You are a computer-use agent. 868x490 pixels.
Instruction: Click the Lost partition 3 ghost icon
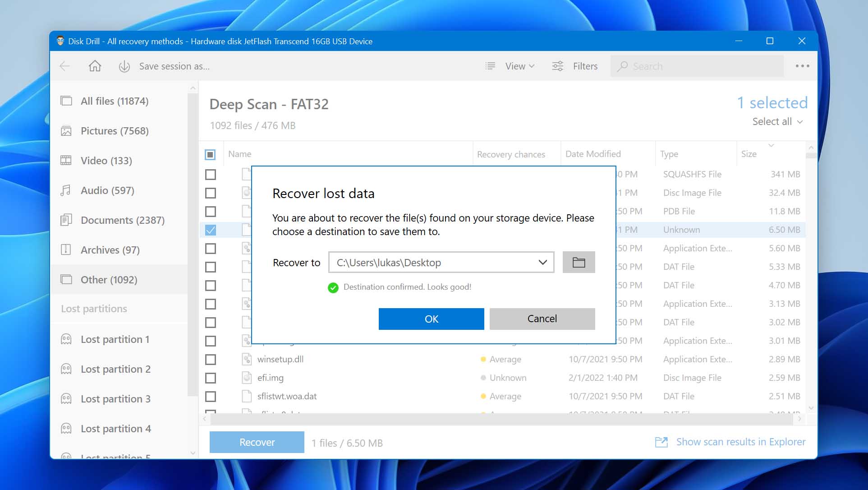pos(66,399)
